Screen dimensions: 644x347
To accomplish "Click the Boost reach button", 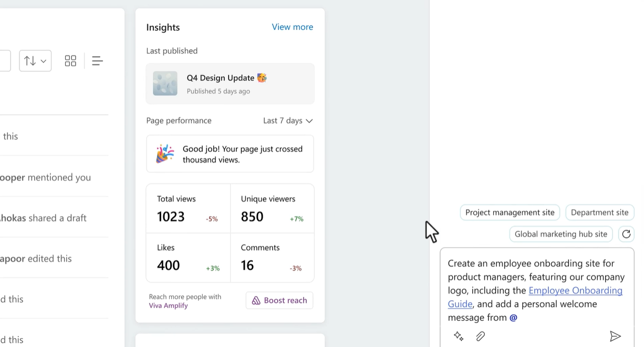I will pyautogui.click(x=279, y=300).
